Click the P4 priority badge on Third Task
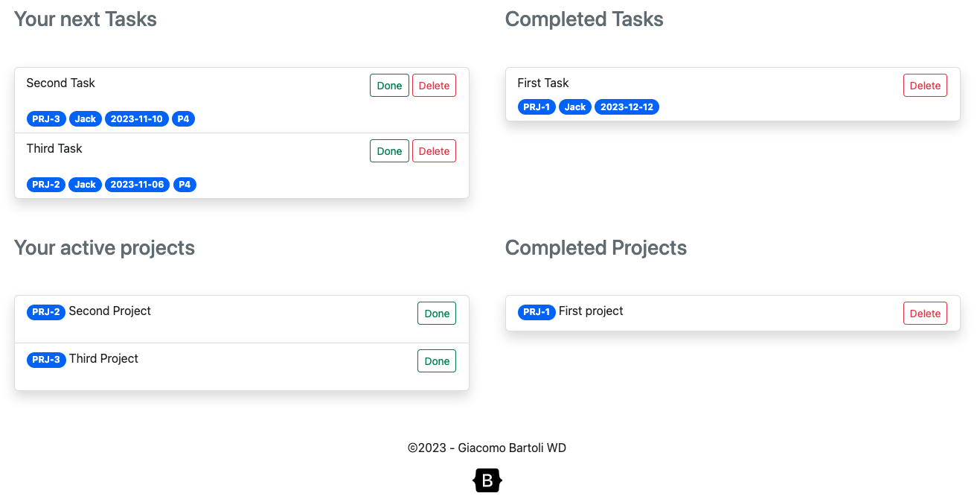This screenshot has width=980, height=499. coord(185,185)
